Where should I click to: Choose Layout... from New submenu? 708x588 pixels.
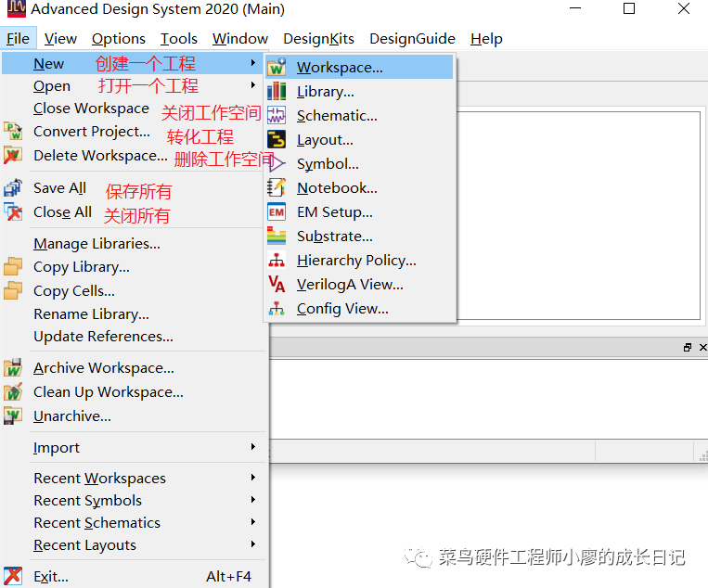[x=359, y=139]
